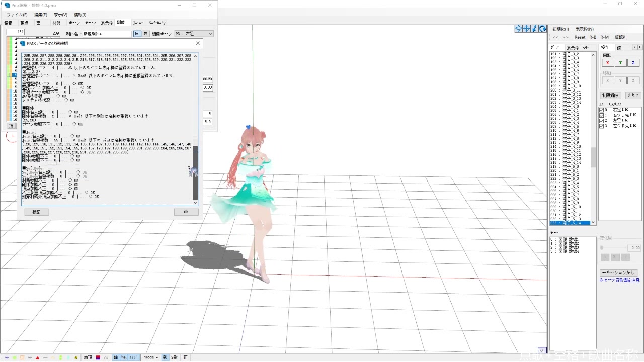Screen dimensions: 644x362
Task: Toggle the エッジ edge display button
Action: [x=133, y=357]
